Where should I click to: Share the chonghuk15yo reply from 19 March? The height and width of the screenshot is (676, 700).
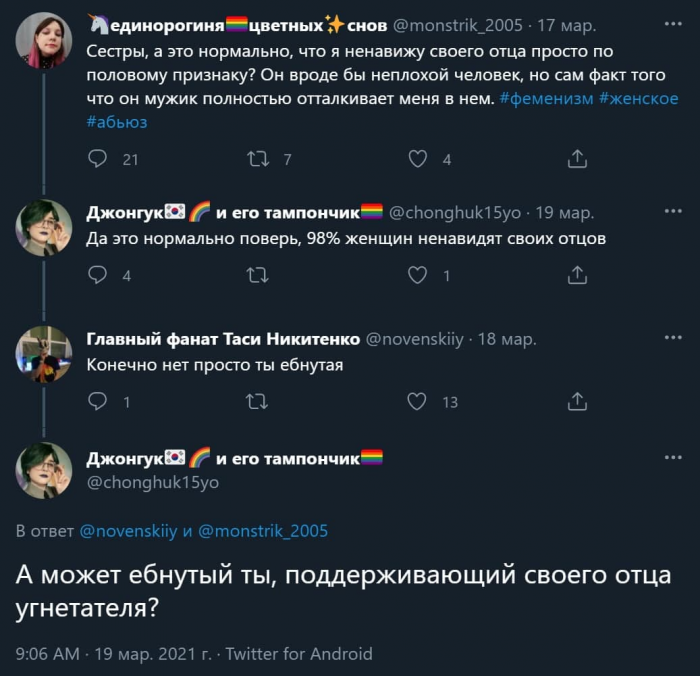point(577,275)
